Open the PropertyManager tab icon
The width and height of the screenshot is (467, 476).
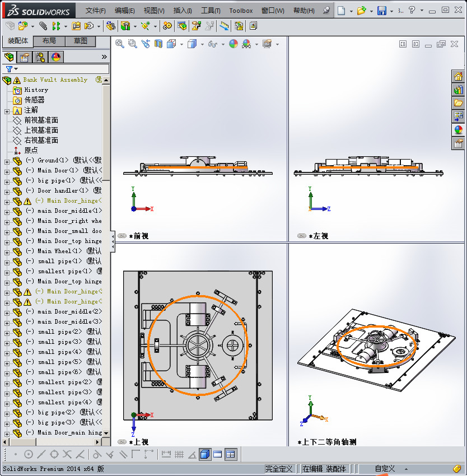click(x=25, y=57)
